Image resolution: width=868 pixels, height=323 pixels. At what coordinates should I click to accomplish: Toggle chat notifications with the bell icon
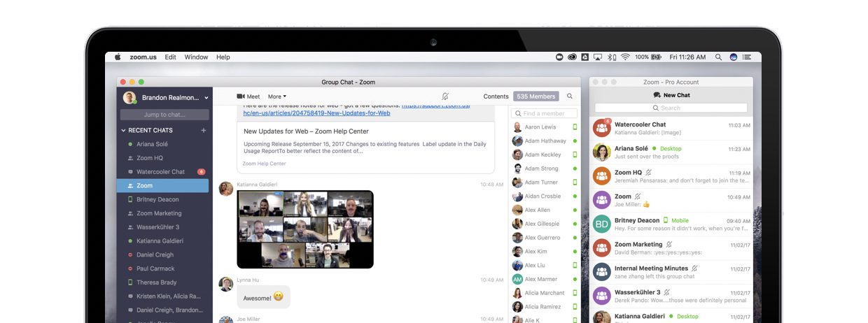click(x=445, y=96)
